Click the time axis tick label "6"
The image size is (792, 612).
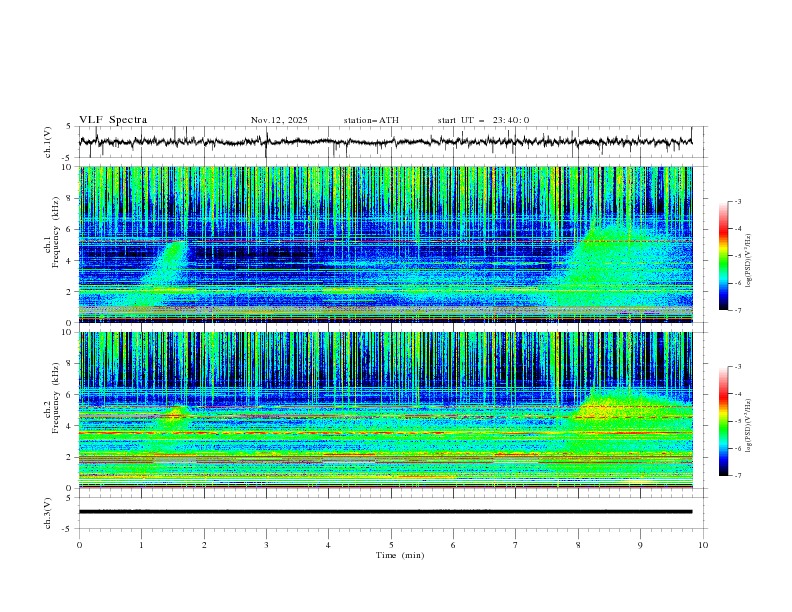pos(453,545)
